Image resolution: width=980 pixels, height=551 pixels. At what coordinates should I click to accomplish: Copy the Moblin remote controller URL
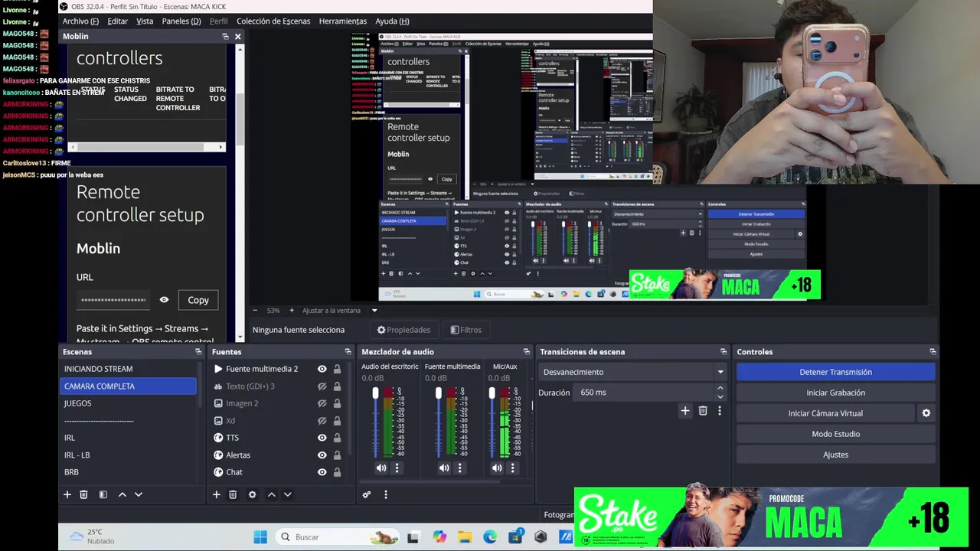[198, 300]
